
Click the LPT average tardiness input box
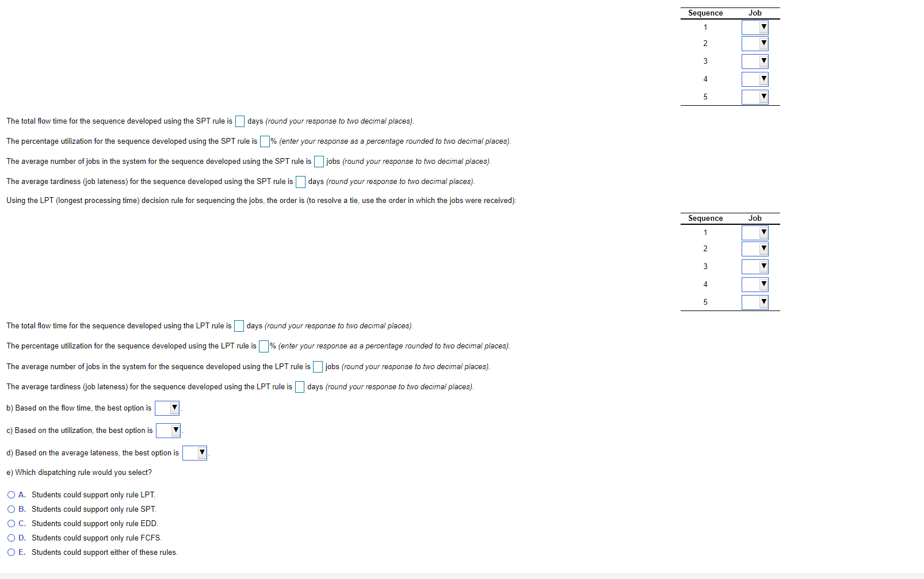tap(299, 387)
